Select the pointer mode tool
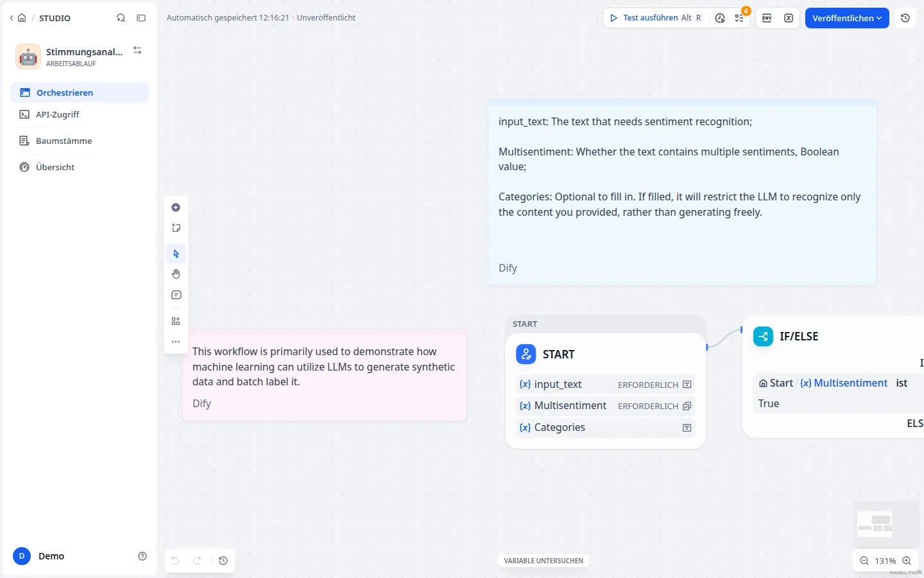 point(176,254)
